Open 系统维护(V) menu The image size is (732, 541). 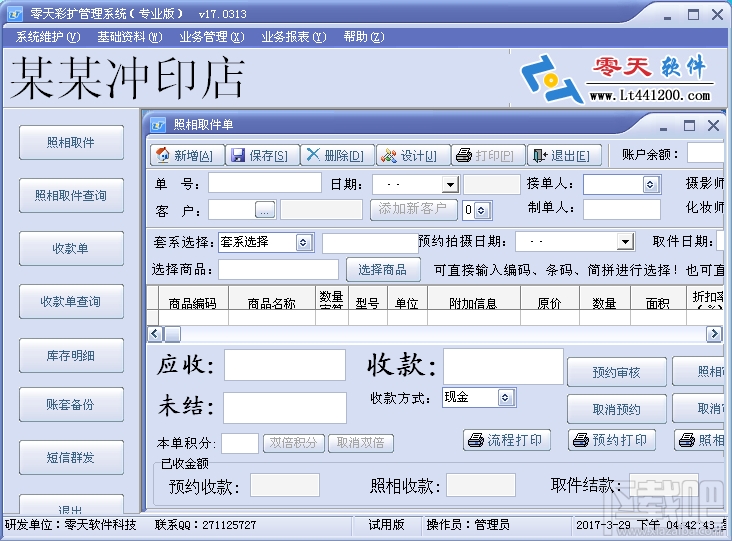pyautogui.click(x=48, y=37)
